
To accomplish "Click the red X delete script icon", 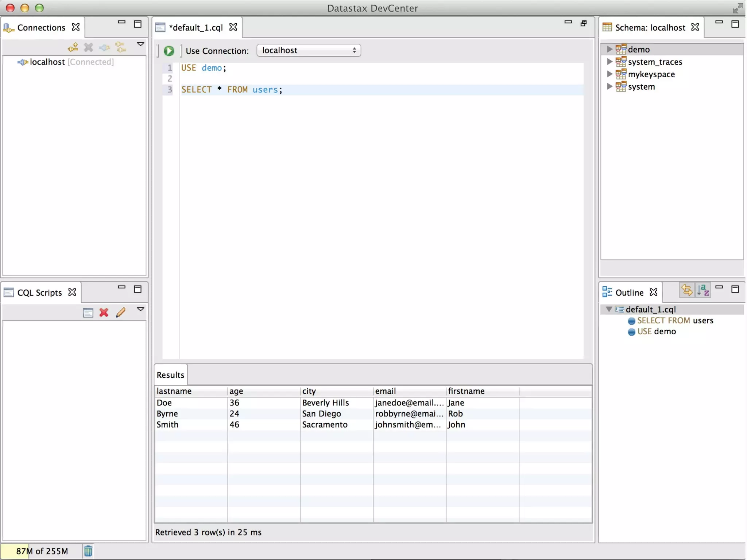I will (104, 312).
